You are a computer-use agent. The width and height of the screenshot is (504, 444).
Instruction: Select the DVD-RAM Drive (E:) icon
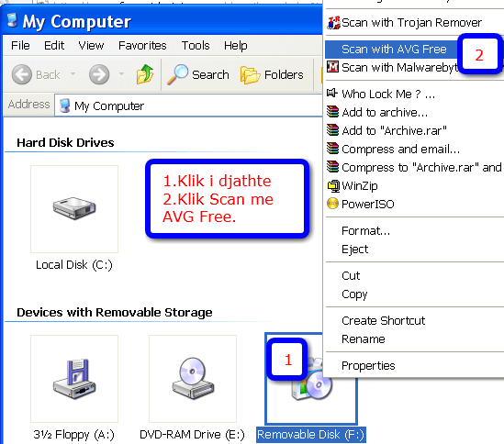[193, 379]
